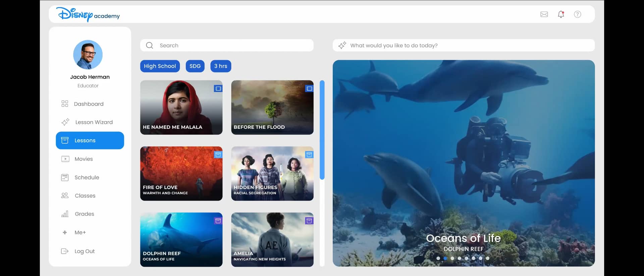Toggle the SDG filter chip
Screen dimensions: 644x276
[195, 66]
